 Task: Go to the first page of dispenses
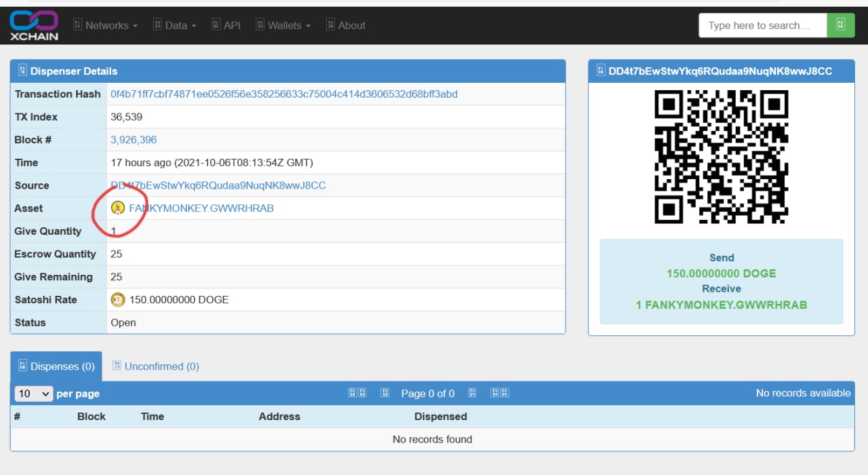357,393
